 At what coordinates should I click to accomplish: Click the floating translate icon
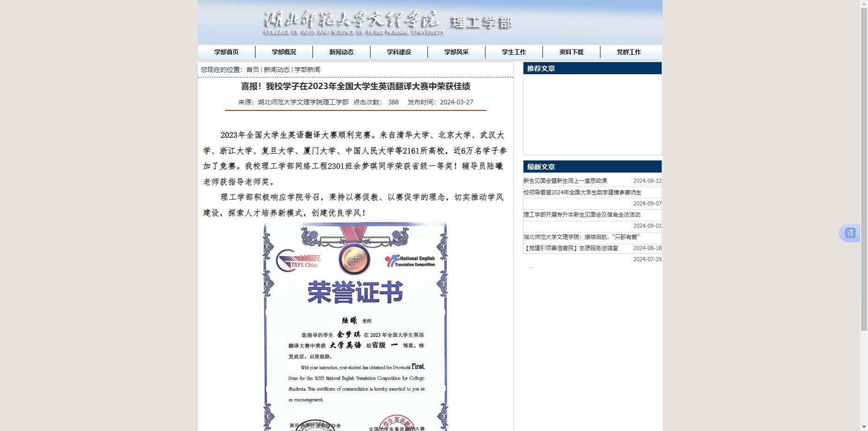[849, 233]
